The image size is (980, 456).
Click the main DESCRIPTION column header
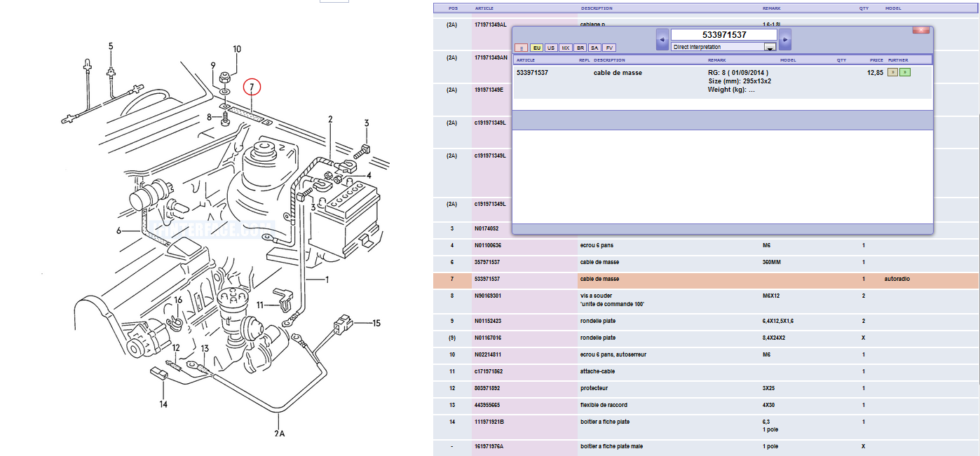(597, 8)
